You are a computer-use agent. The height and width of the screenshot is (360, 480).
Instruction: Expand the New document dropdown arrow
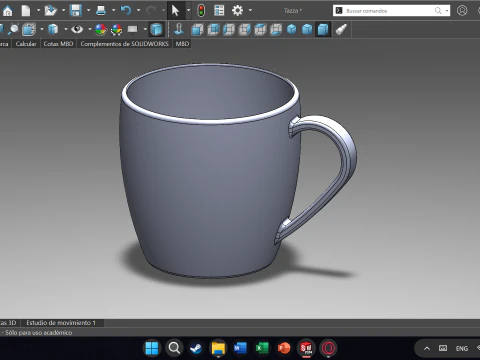(38, 10)
